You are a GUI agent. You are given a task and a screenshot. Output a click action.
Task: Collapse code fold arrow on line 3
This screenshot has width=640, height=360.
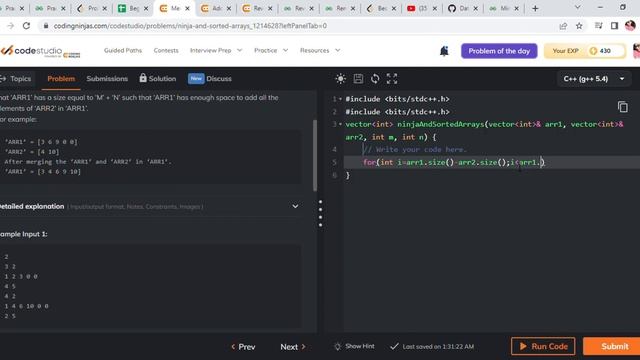tap(341, 124)
